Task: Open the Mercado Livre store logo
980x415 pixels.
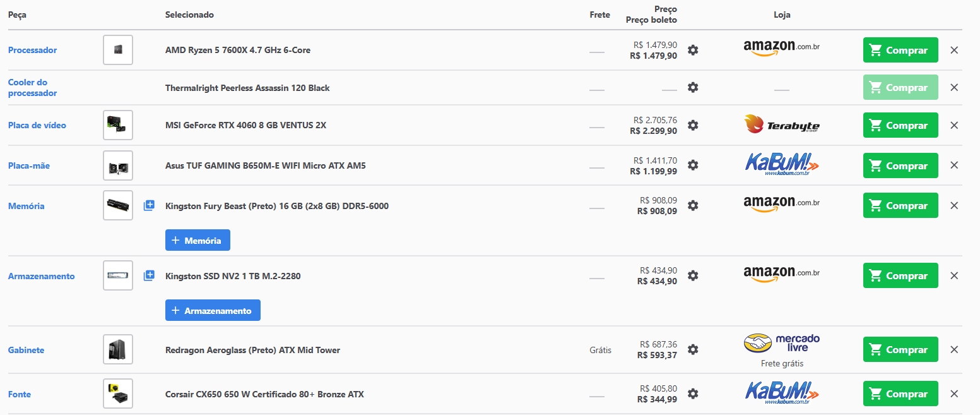Action: click(x=782, y=343)
